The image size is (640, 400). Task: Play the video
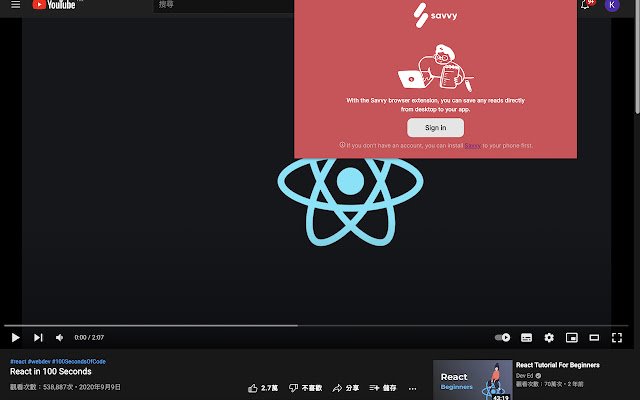pos(16,338)
